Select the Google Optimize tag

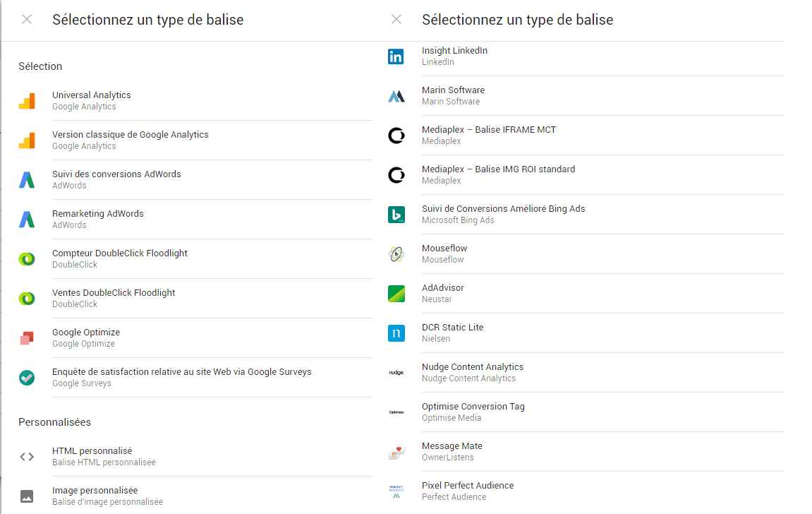(195, 337)
